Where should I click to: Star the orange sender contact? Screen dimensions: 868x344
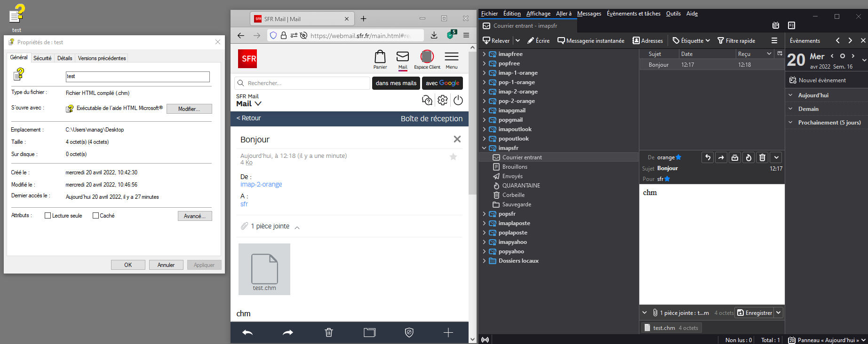point(678,157)
